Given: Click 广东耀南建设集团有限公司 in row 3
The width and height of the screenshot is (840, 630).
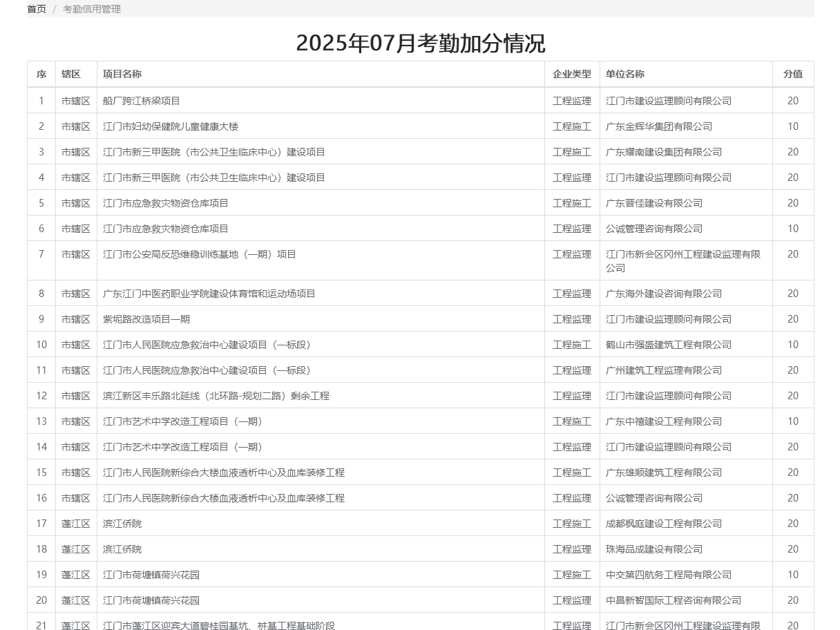Looking at the screenshot, I should 663,152.
